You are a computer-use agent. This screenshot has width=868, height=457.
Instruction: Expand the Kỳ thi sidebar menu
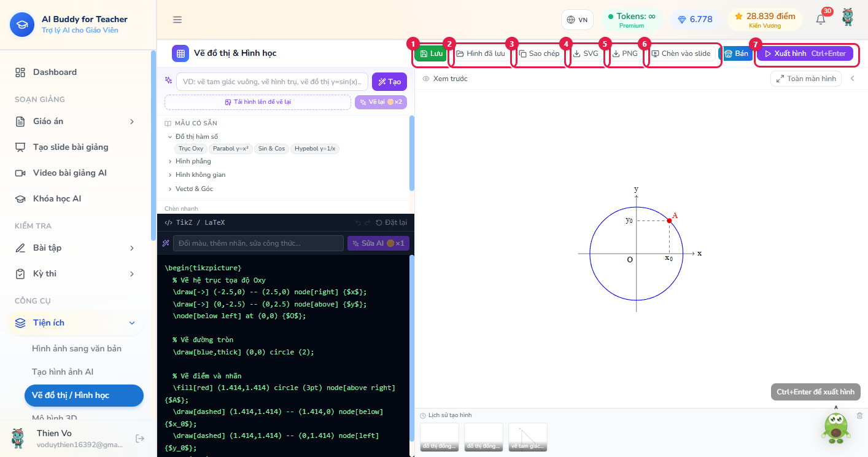[x=76, y=274]
